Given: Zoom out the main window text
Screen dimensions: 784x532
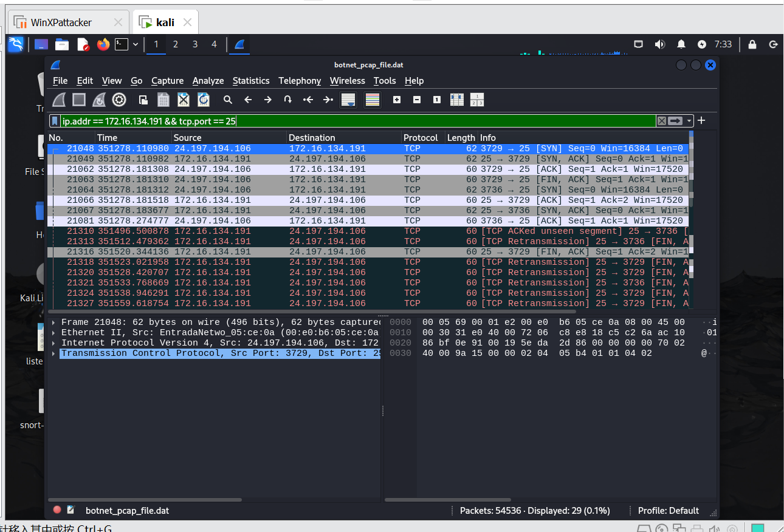Looking at the screenshot, I should coord(417,100).
